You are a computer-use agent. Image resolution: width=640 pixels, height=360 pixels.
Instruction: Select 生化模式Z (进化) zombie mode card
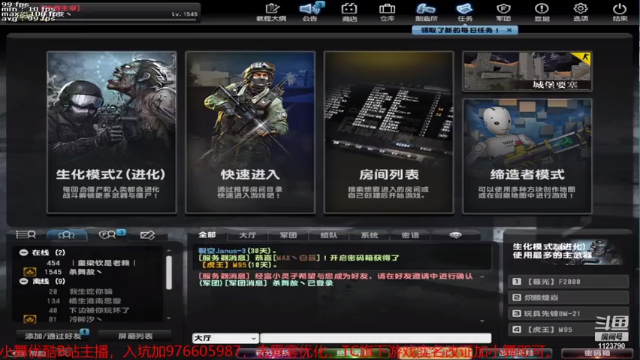pos(111,132)
